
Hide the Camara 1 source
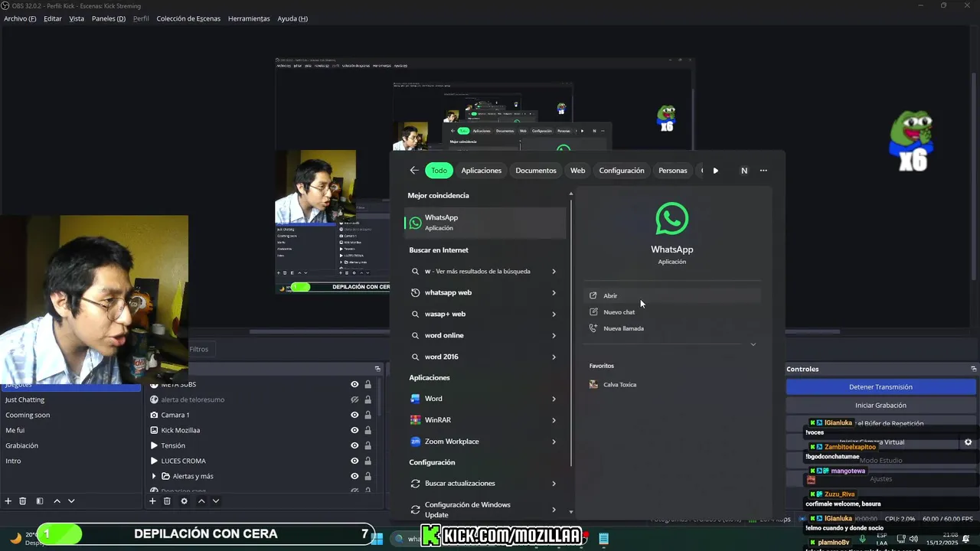coord(354,415)
